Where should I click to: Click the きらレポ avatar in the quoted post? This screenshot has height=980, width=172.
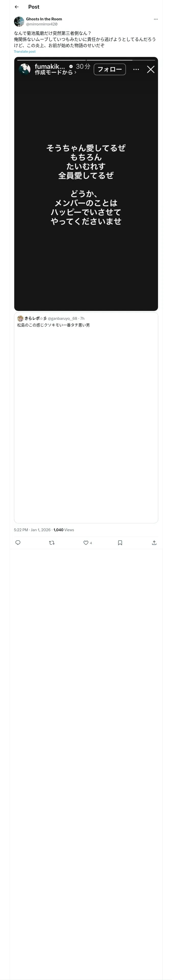click(x=20, y=319)
